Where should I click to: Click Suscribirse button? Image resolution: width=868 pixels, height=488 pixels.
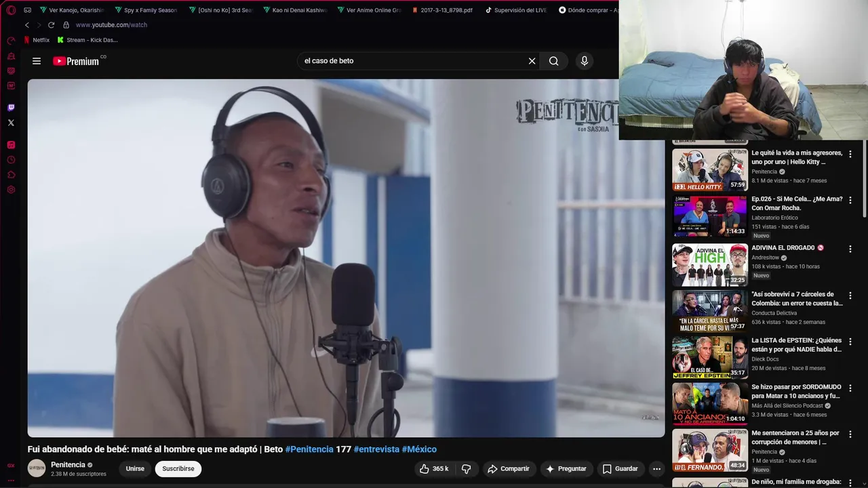click(x=178, y=469)
